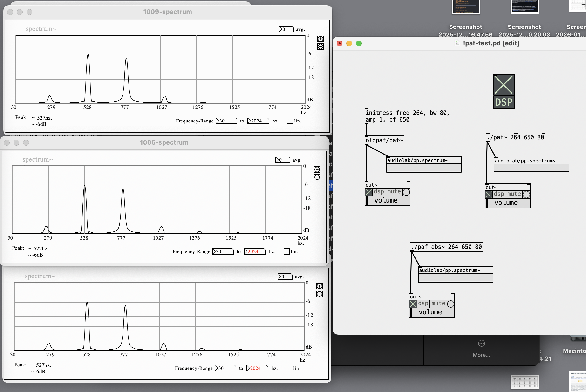Screen dimensions: 586x392
Task: Edit the 2024 upper Frequency-Range value in 1005-spectrum
Action: point(254,251)
